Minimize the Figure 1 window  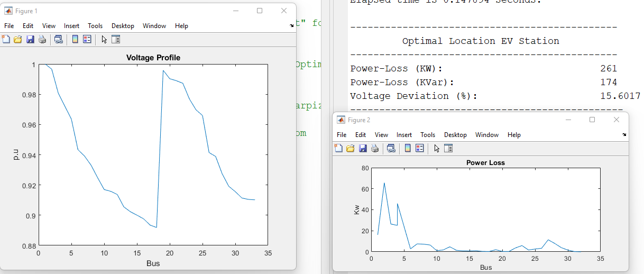[235, 11]
